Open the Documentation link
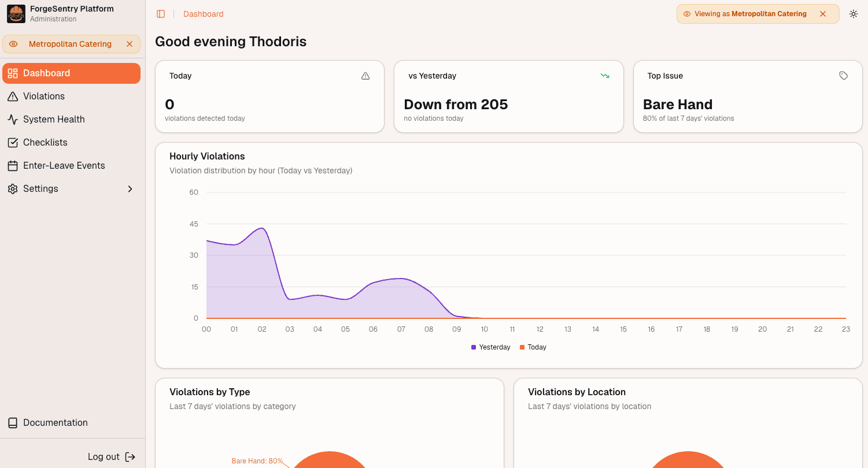868x468 pixels. 55,423
